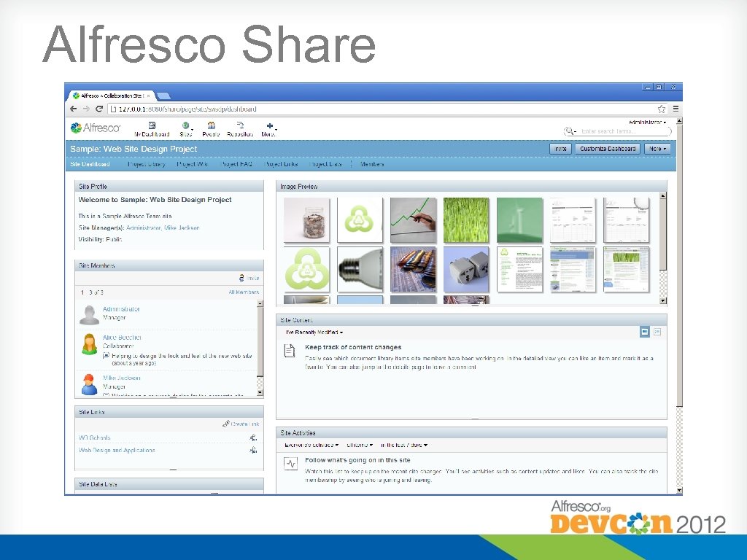Open the green grass thumbnail
The width and height of the screenshot is (747, 560).
pos(466,220)
